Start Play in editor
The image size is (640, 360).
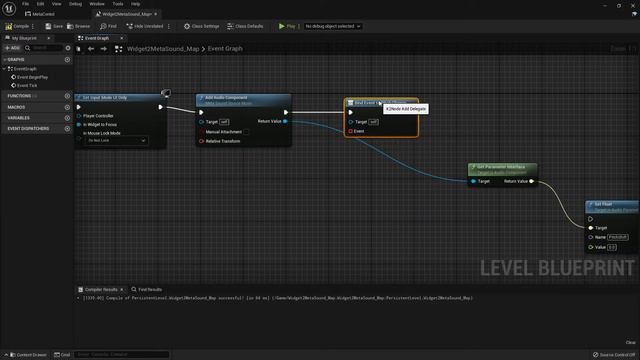287,26
